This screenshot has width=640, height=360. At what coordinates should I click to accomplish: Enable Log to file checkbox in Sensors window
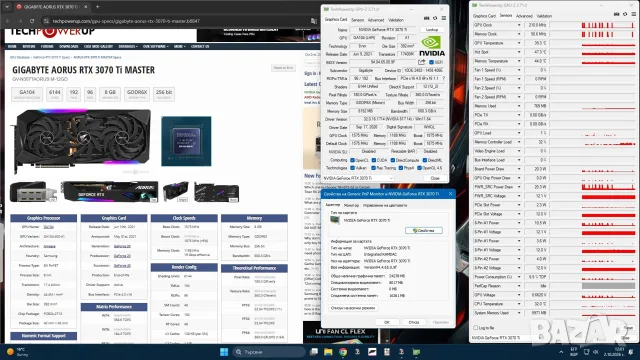click(476, 327)
